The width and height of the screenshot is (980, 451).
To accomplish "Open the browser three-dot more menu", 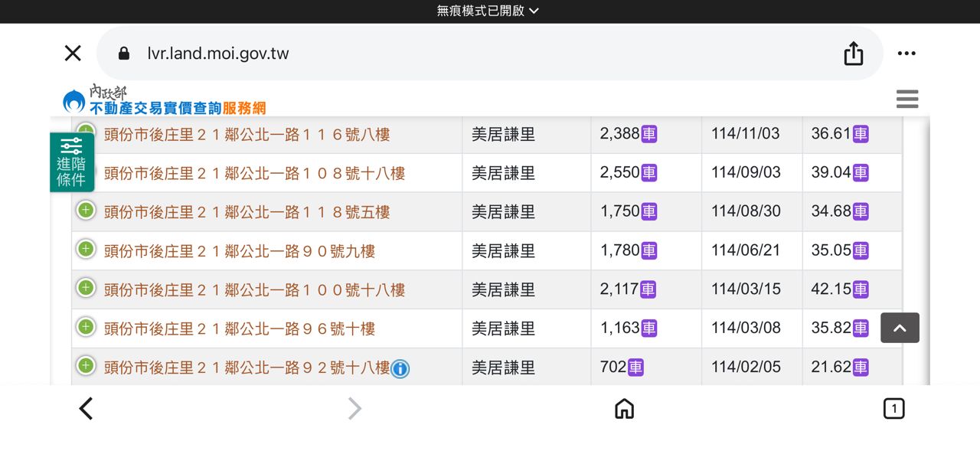I will 906,54.
